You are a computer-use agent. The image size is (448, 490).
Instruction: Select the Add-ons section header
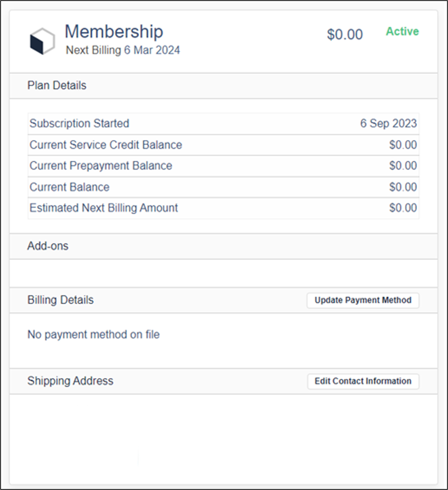48,246
